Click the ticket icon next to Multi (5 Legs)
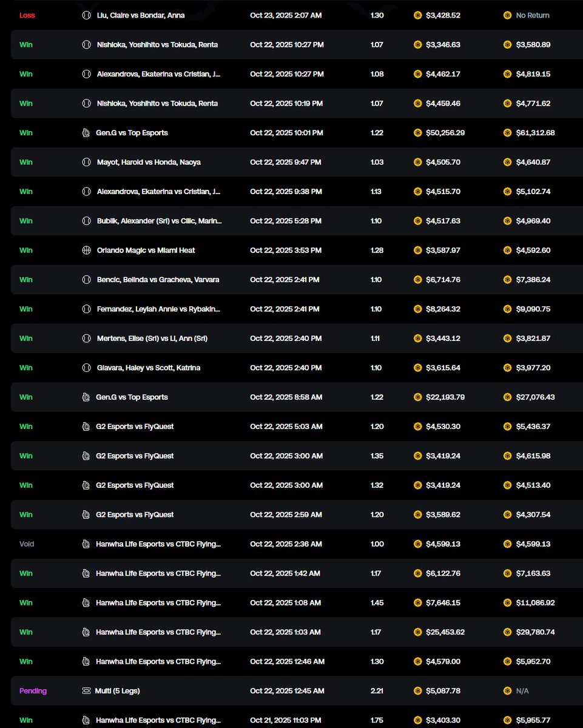Screen dimensions: 583x728 [86, 691]
